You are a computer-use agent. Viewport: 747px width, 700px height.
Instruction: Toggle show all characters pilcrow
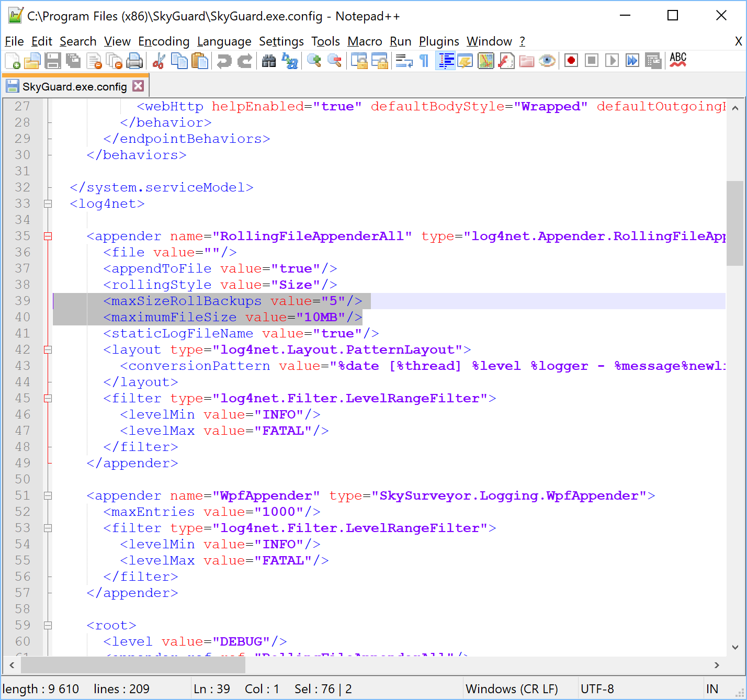pyautogui.click(x=424, y=61)
